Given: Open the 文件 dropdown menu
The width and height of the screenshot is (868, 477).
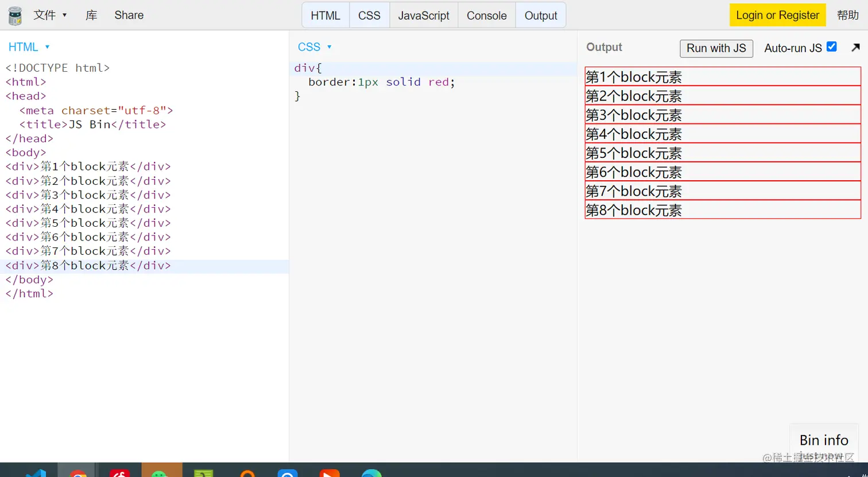Looking at the screenshot, I should [x=51, y=15].
